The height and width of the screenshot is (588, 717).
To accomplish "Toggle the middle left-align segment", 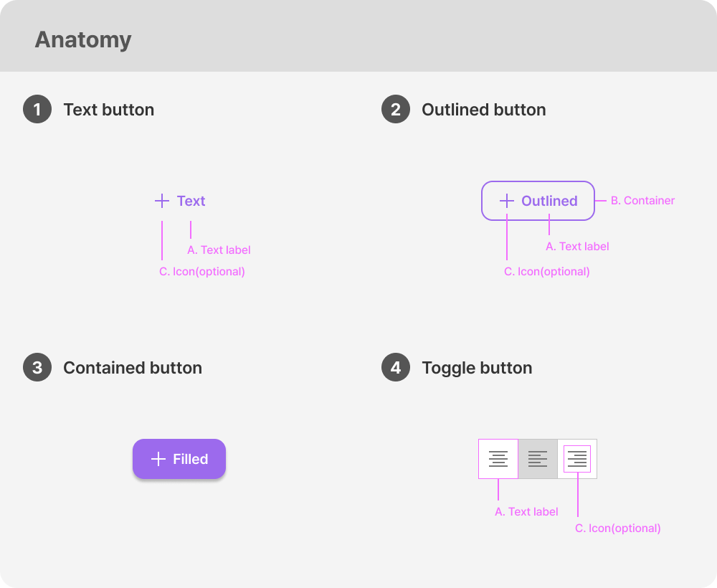I will click(x=538, y=459).
